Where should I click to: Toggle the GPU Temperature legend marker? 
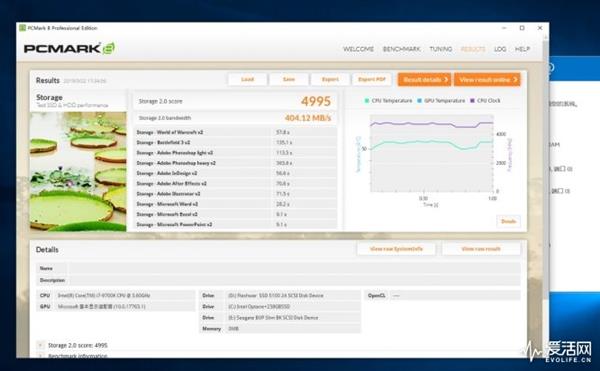(419, 101)
